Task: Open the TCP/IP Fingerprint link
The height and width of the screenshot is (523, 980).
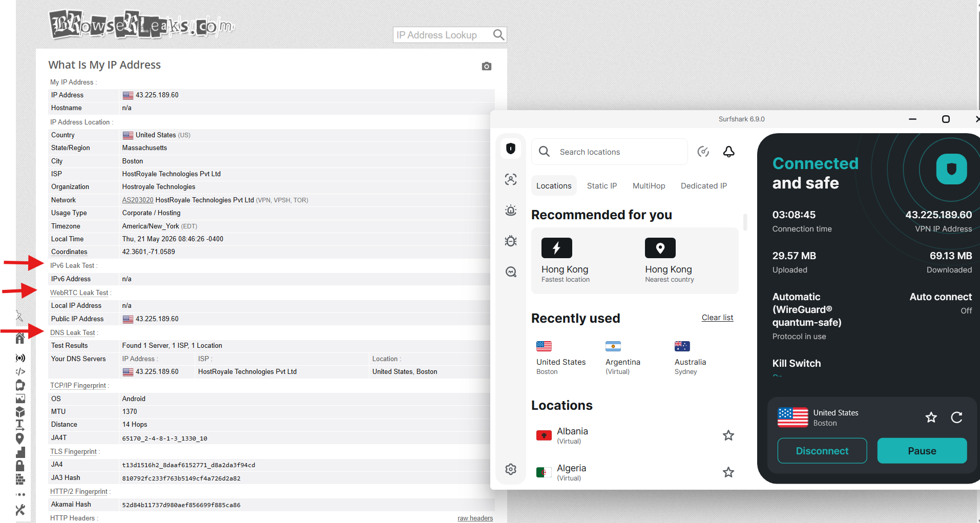Action: (x=78, y=385)
